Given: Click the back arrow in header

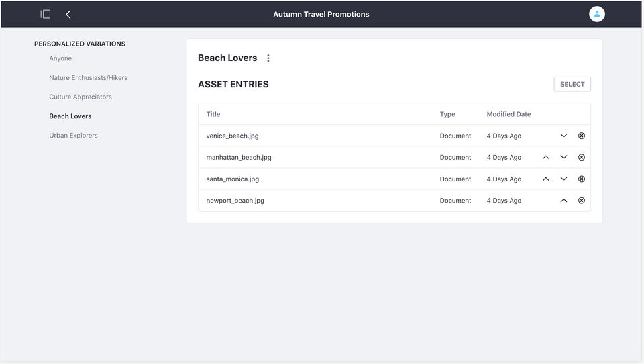Looking at the screenshot, I should point(68,14).
